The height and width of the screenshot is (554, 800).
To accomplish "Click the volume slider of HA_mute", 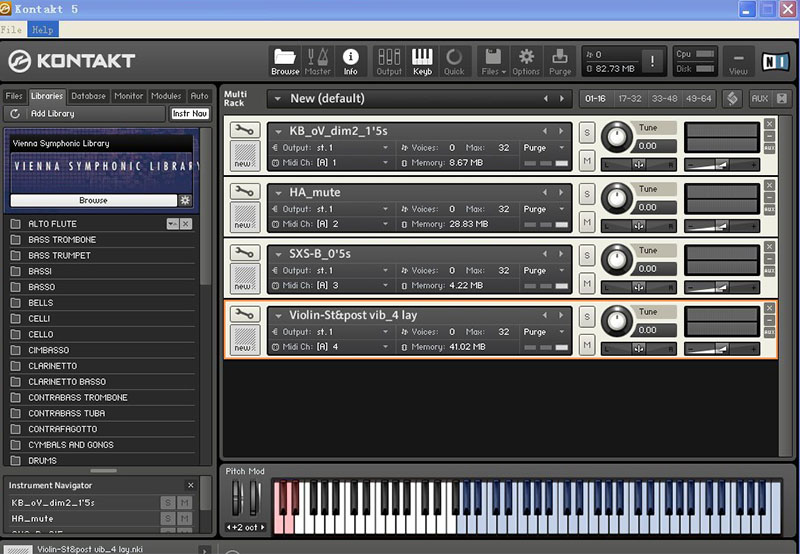I will (x=721, y=225).
